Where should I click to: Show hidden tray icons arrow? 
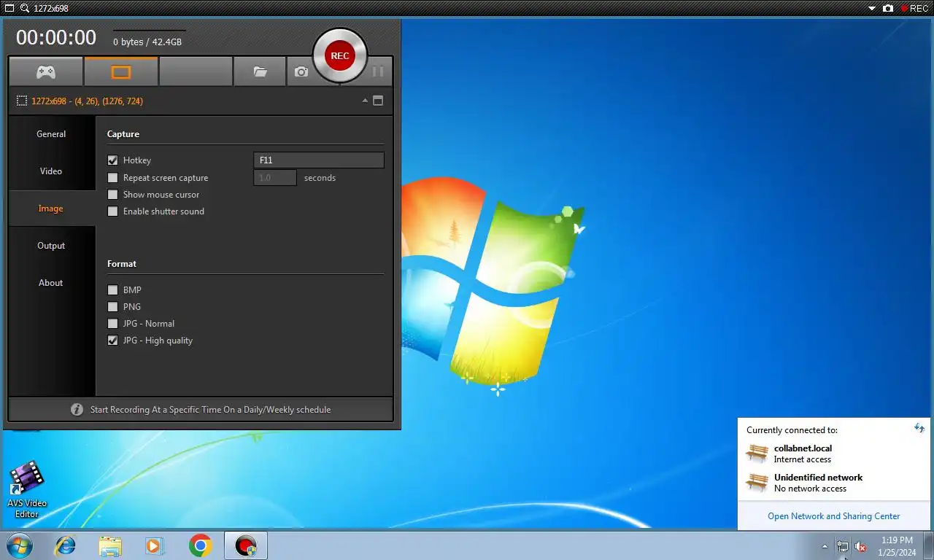[825, 546]
